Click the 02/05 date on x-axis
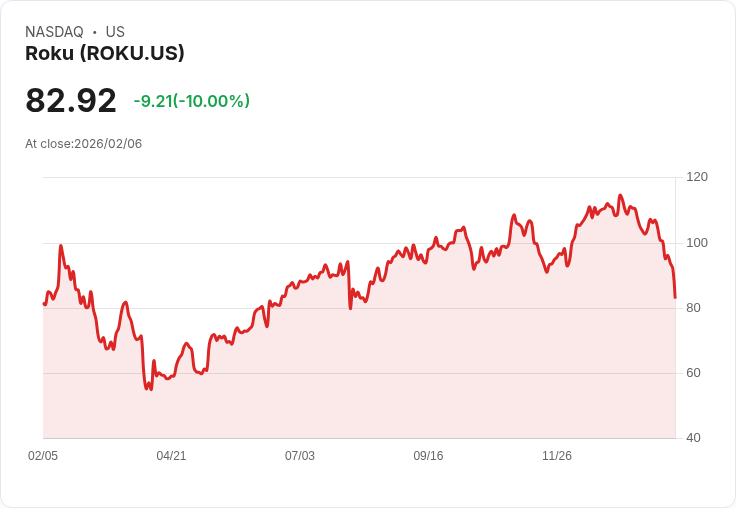736x508 pixels. point(43,455)
